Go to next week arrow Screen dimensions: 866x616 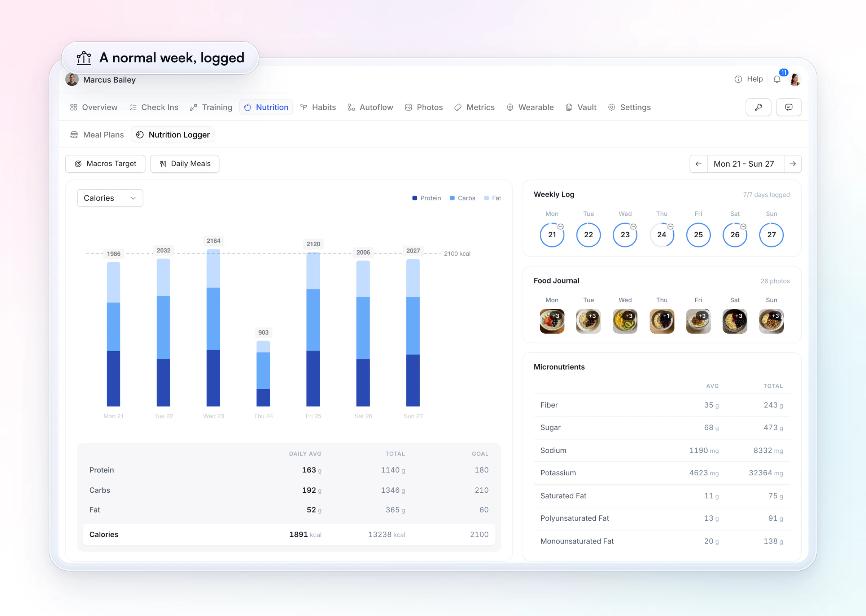[x=793, y=164]
